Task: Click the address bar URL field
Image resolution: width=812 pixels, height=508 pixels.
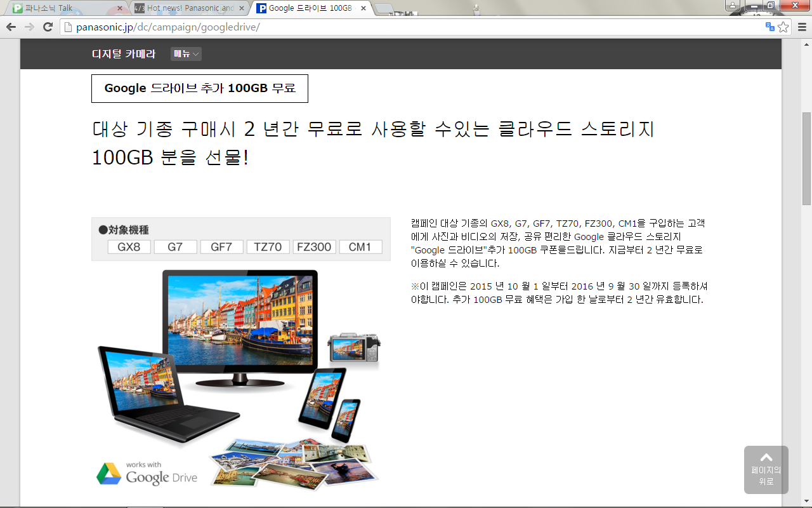Action: pyautogui.click(x=412, y=27)
